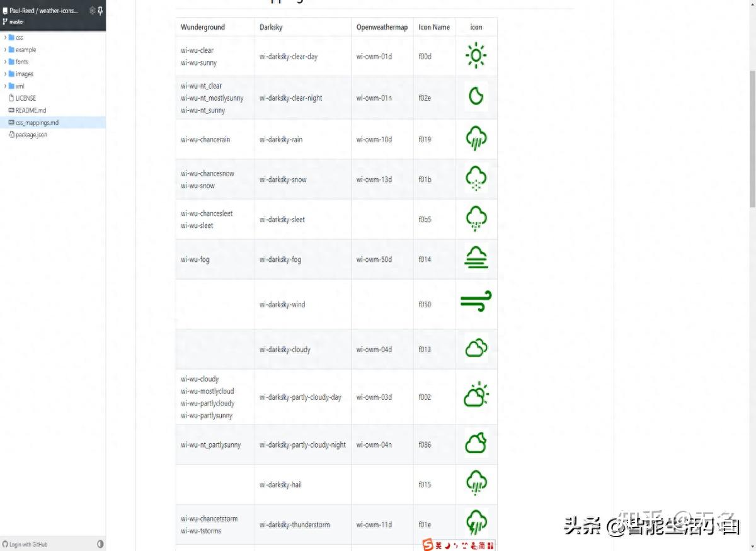Click the hail icon in the f015 row
Viewport: 756px width, 551px height.
pos(476,483)
